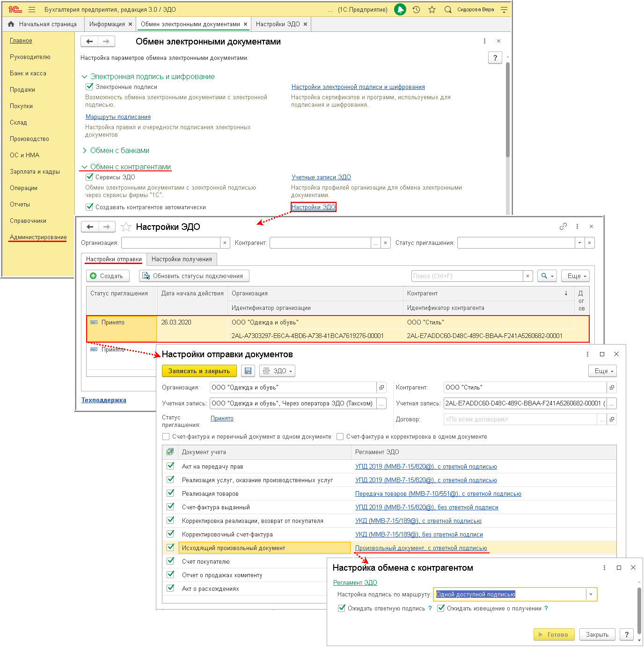Toggle Электронные подписи checkbox
Viewport: 644px width, 647px height.
point(89,87)
